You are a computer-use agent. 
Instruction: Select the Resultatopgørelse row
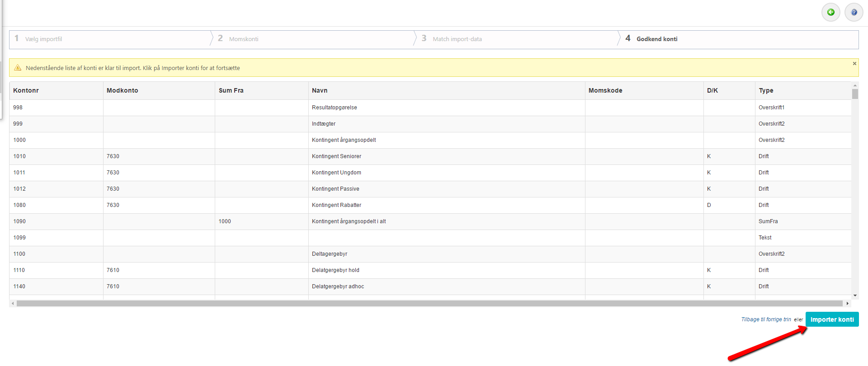coord(334,108)
